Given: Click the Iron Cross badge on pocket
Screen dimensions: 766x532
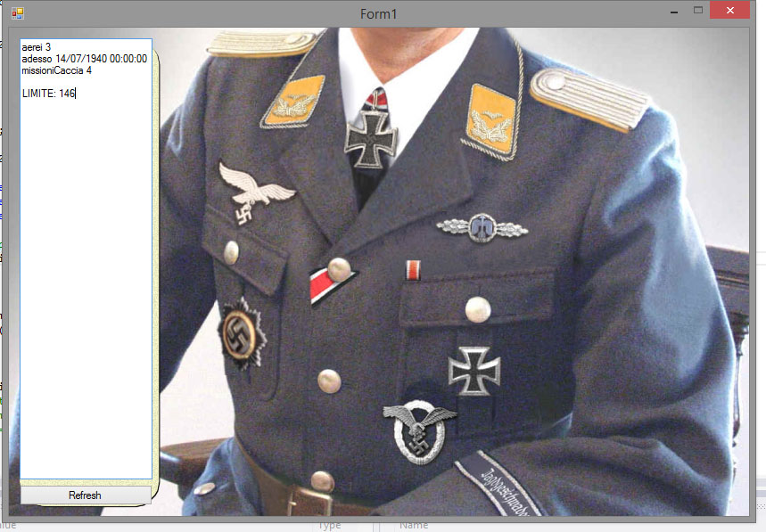Looking at the screenshot, I should (x=474, y=371).
